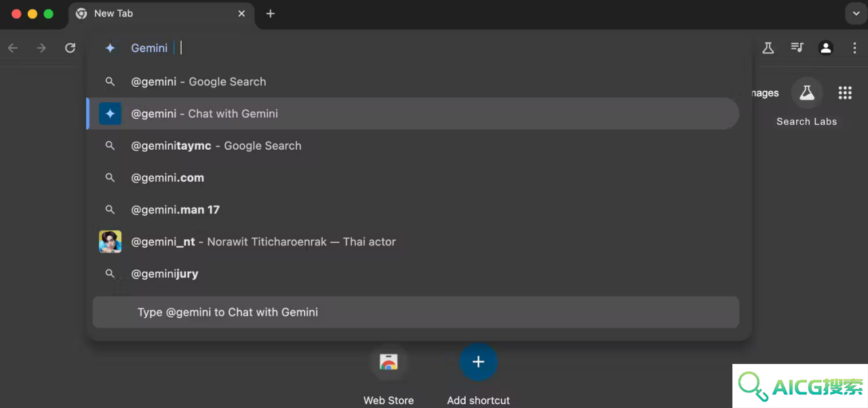Image resolution: width=868 pixels, height=408 pixels.
Task: Click the Gemini sparkle icon in address bar
Action: (110, 48)
